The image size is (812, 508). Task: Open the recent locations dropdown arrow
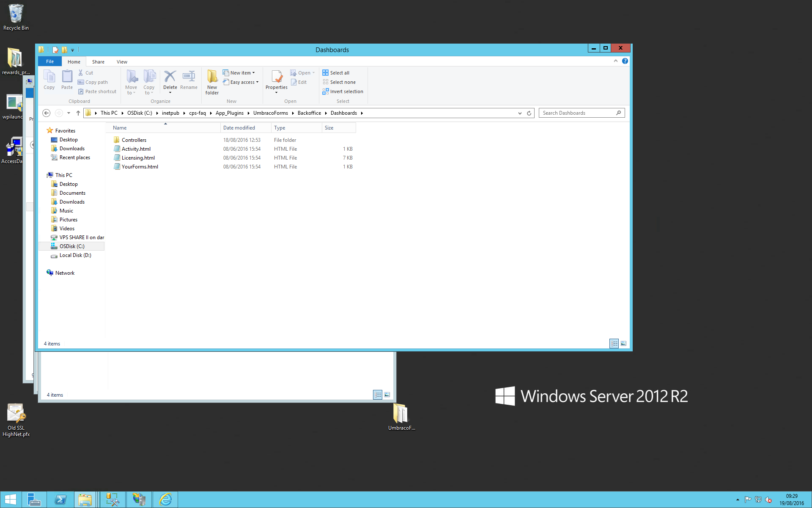[x=69, y=113]
